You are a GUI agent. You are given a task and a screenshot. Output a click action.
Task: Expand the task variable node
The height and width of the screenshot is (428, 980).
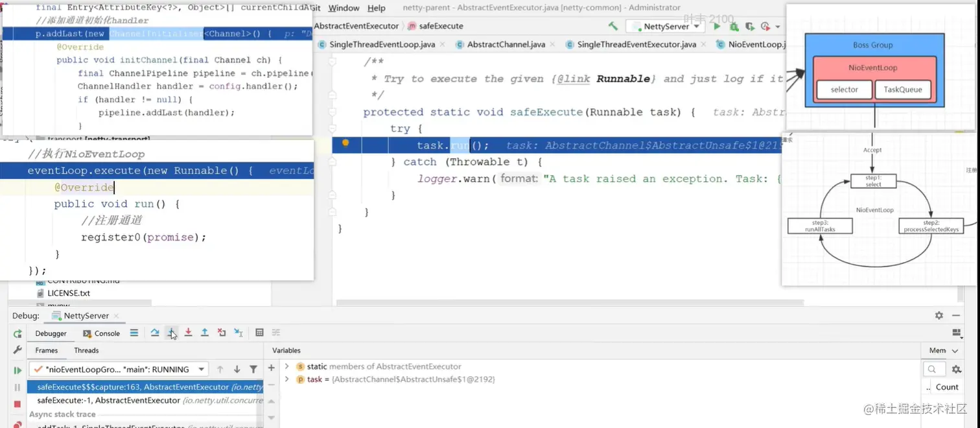(x=287, y=379)
